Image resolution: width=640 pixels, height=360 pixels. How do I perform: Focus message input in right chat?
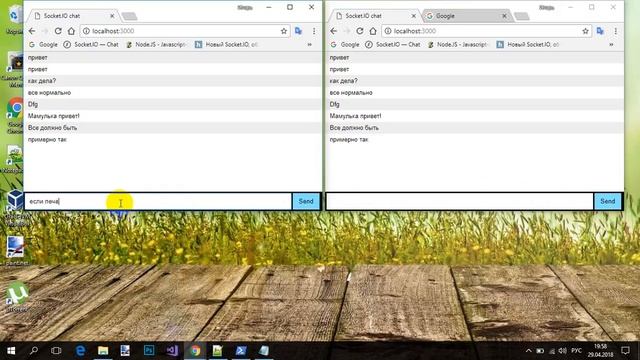[460, 201]
